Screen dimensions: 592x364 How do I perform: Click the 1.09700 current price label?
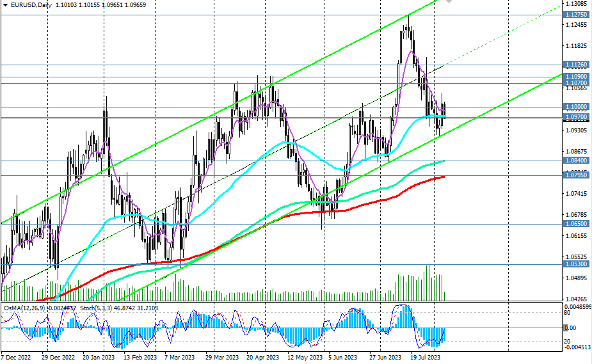pos(577,118)
